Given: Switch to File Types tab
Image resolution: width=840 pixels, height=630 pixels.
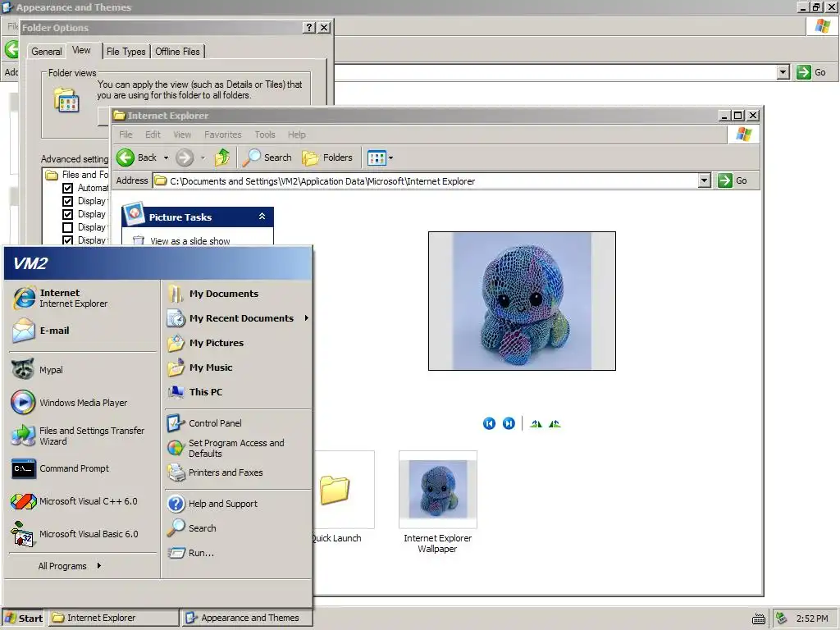Looking at the screenshot, I should tap(126, 52).
